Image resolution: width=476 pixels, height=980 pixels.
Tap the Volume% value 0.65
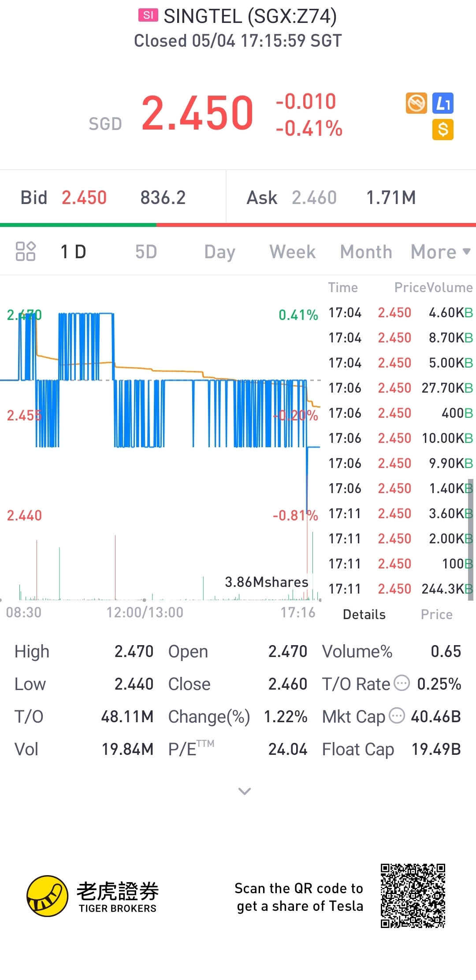pyautogui.click(x=446, y=651)
